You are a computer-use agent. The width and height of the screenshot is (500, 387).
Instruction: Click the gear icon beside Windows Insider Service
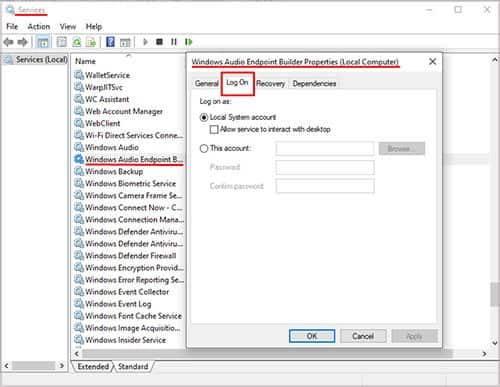click(79, 340)
